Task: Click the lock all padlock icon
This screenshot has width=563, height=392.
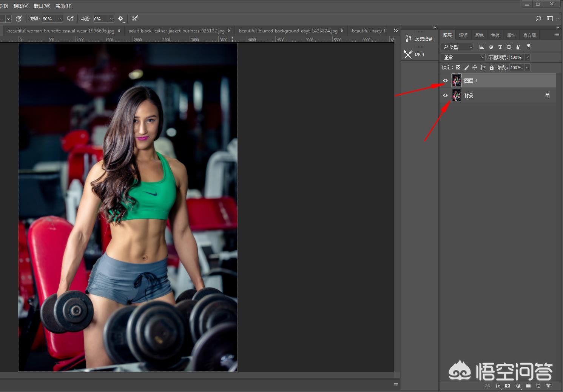Action: (492, 68)
